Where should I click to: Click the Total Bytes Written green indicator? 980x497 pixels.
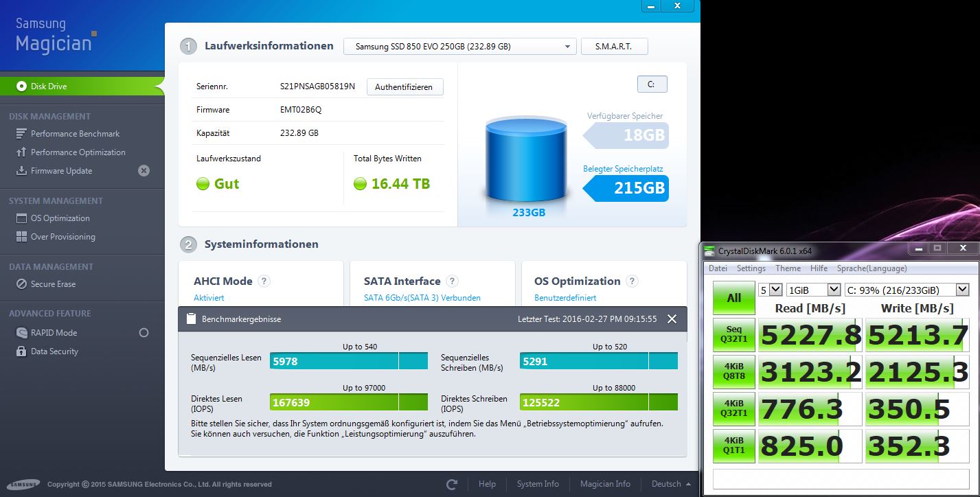360,184
